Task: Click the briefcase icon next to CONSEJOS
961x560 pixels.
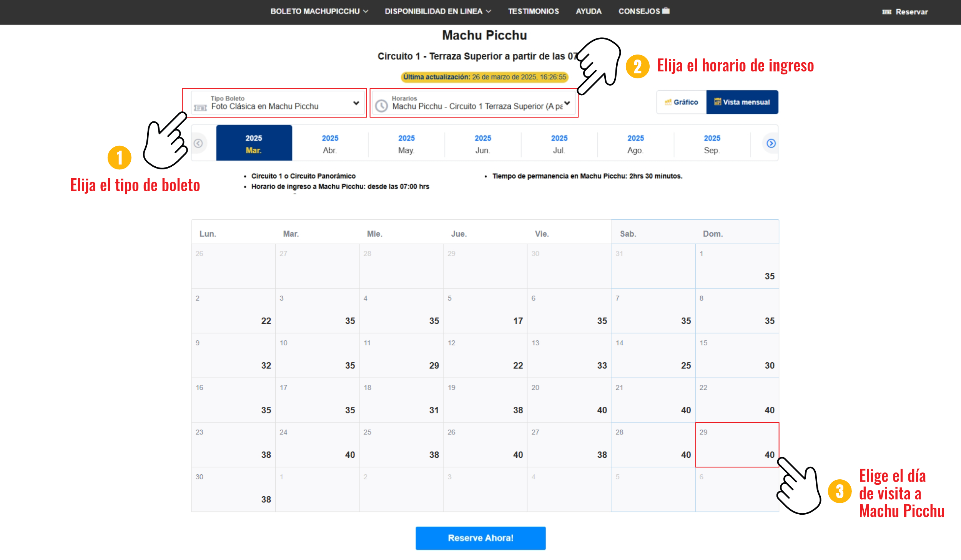Action: point(666,11)
